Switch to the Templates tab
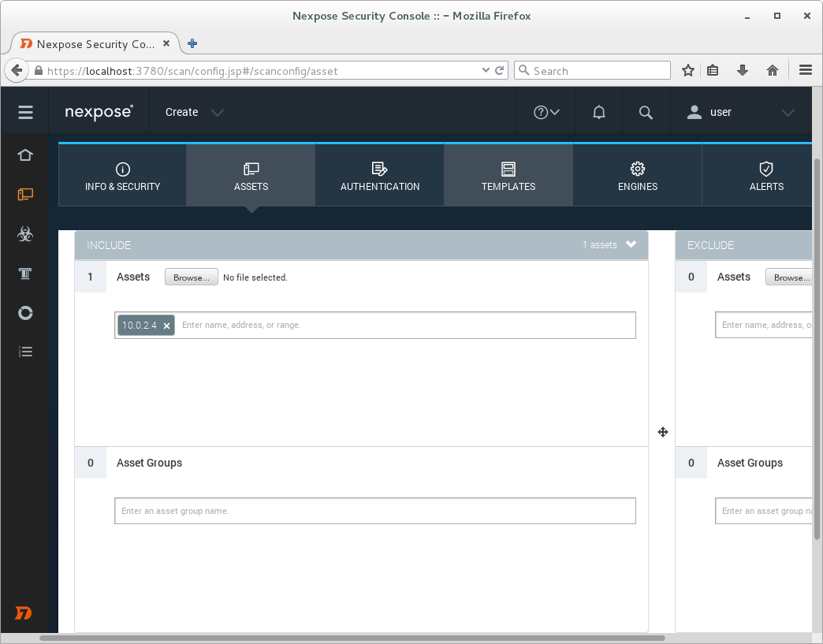Screen dimensions: 823x644 coord(508,175)
